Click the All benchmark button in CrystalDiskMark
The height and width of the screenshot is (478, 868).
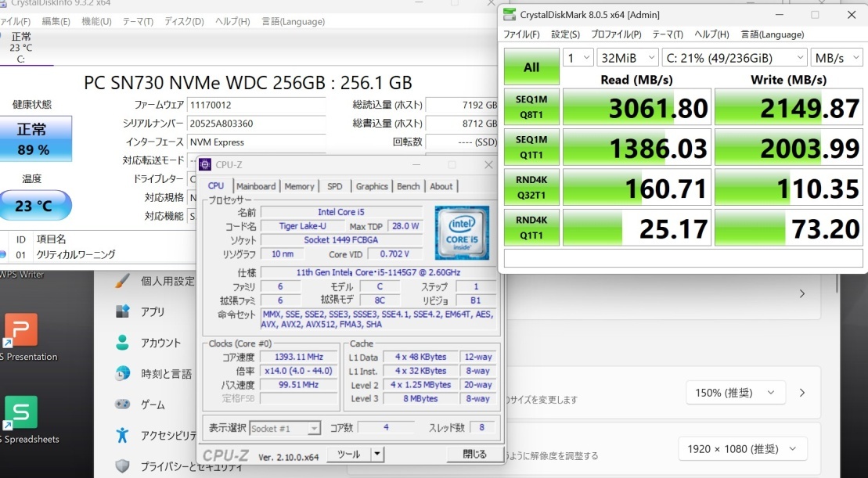(x=531, y=66)
